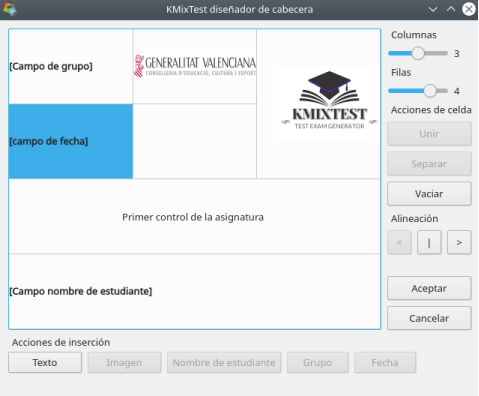Select the highlighted [campo de fecha] cell
479x396 pixels.
pos(71,141)
